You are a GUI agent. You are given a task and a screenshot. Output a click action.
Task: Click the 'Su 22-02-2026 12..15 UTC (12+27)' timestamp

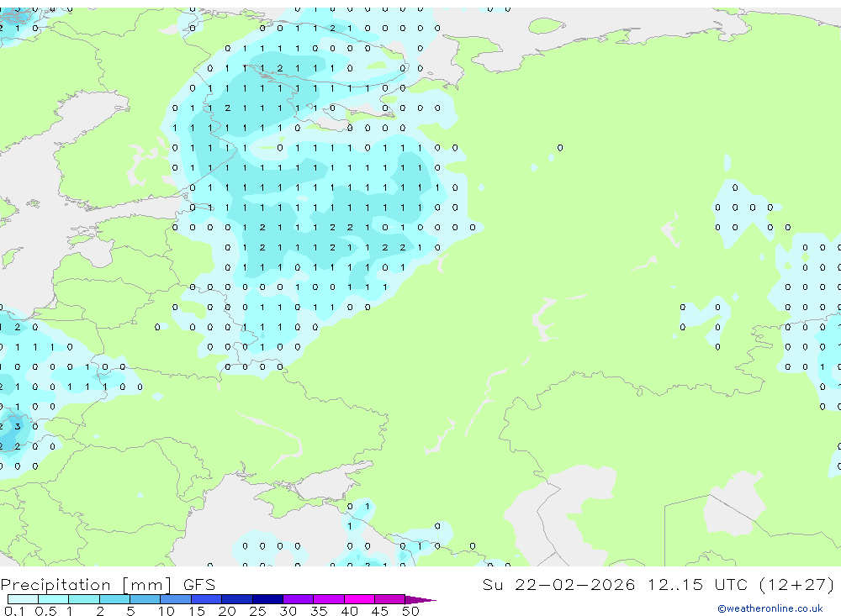coord(659,585)
